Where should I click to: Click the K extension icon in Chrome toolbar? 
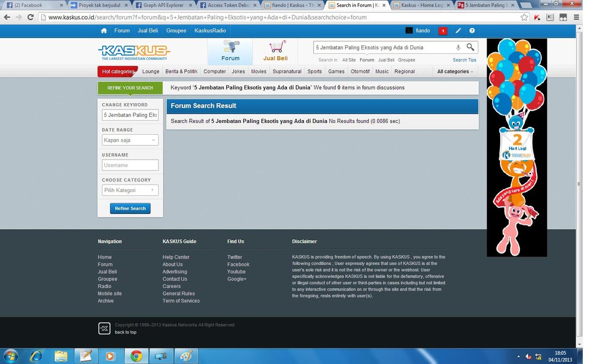tap(550, 17)
